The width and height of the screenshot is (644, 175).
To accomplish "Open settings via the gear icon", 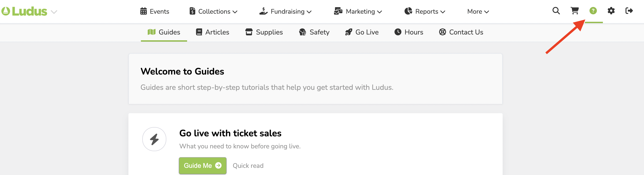I will click(611, 11).
